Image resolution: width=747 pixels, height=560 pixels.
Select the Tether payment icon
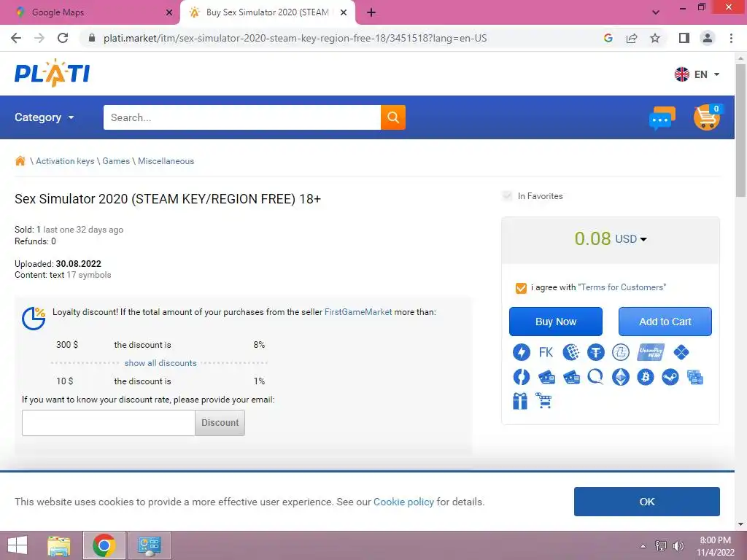click(595, 352)
